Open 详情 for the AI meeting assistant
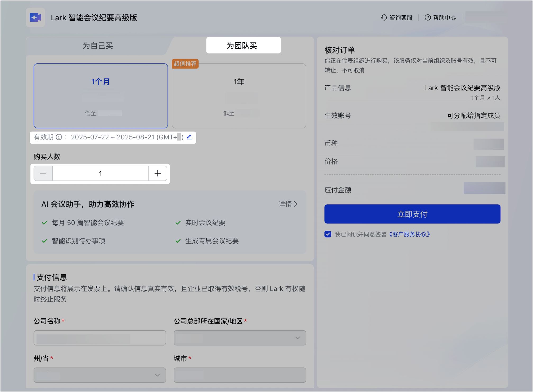This screenshot has height=392, width=533. coord(288,204)
